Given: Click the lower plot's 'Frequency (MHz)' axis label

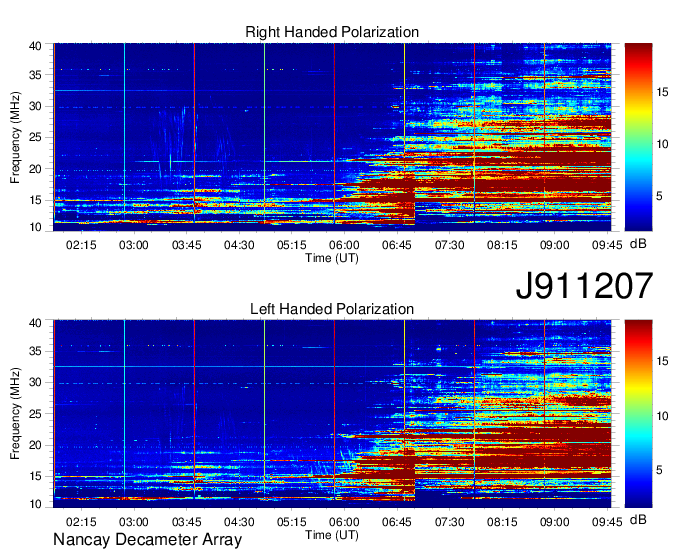Looking at the screenshot, I should coord(15,414).
